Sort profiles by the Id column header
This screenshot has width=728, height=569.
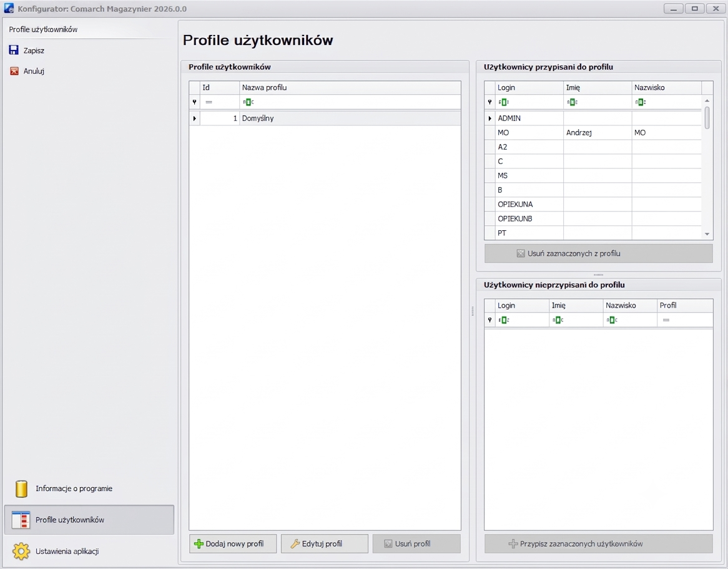pos(220,88)
